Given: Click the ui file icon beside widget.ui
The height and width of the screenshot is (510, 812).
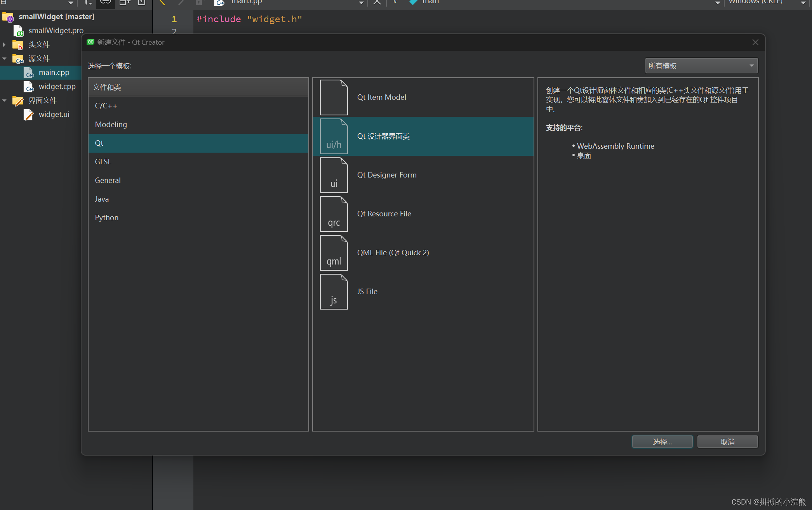Looking at the screenshot, I should coord(29,115).
